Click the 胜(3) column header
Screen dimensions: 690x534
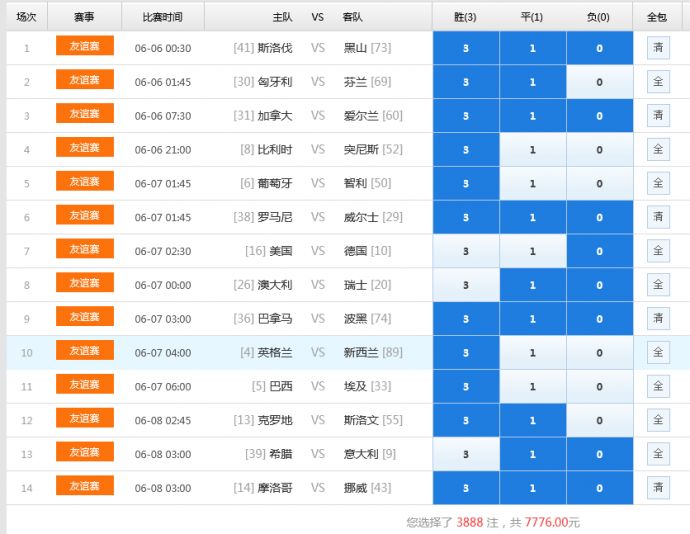pyautogui.click(x=465, y=17)
